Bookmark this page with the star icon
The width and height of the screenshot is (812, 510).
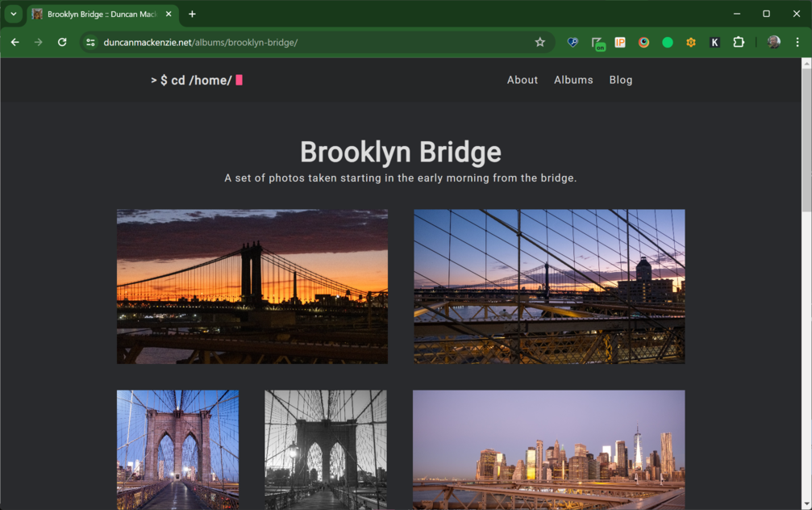pos(539,42)
